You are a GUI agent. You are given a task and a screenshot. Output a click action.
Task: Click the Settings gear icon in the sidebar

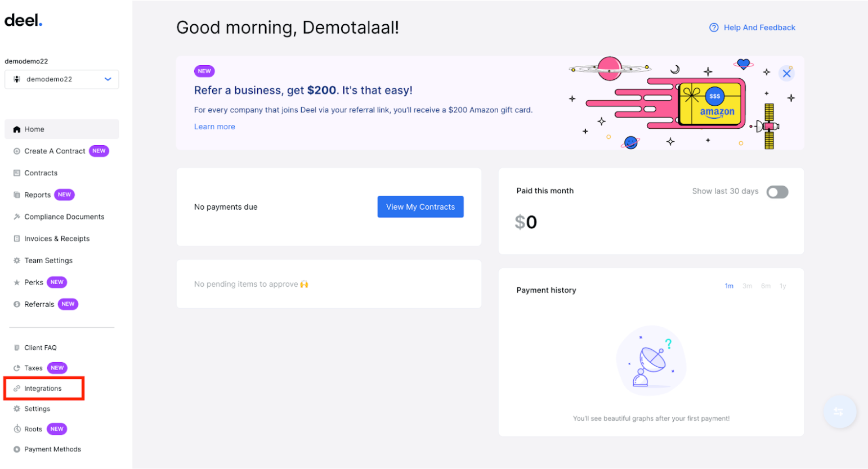pyautogui.click(x=17, y=409)
